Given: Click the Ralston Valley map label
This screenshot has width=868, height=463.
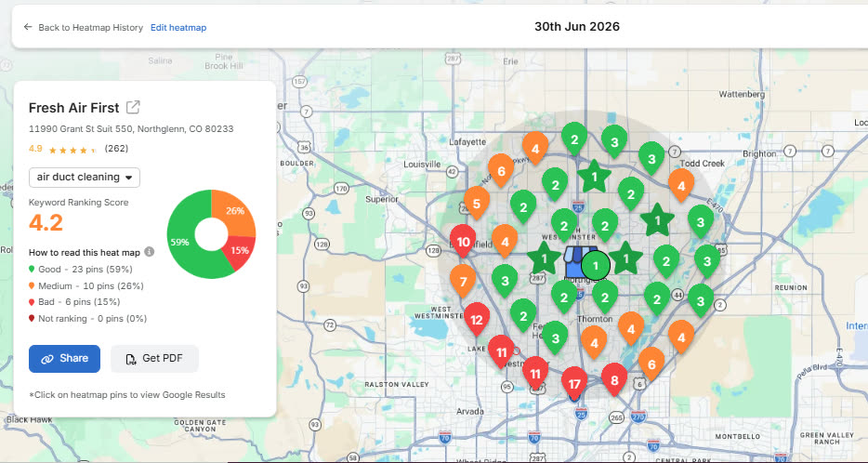Looking at the screenshot, I should click(x=397, y=384).
